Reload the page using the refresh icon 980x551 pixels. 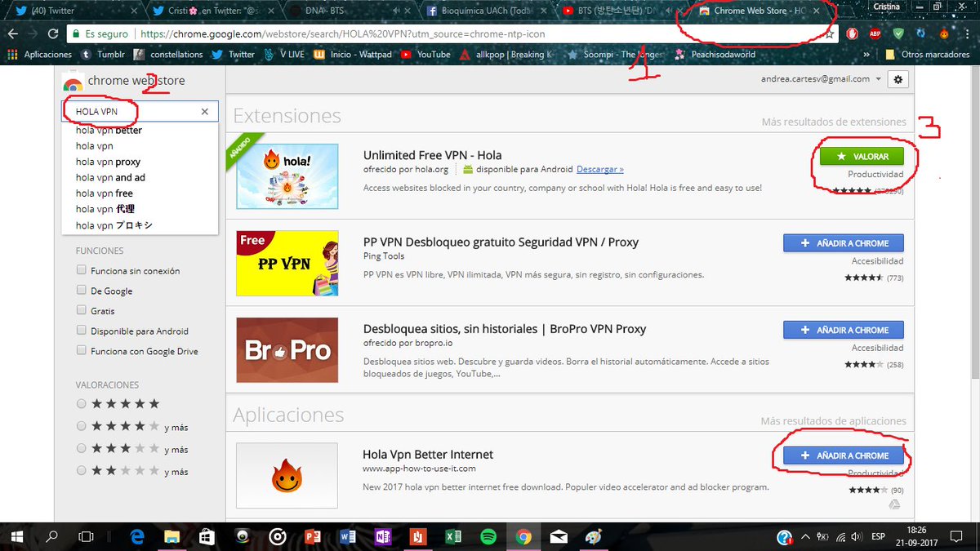point(53,34)
